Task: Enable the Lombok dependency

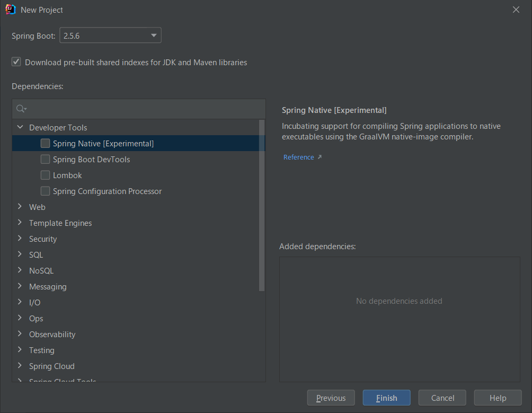Action: pos(45,175)
